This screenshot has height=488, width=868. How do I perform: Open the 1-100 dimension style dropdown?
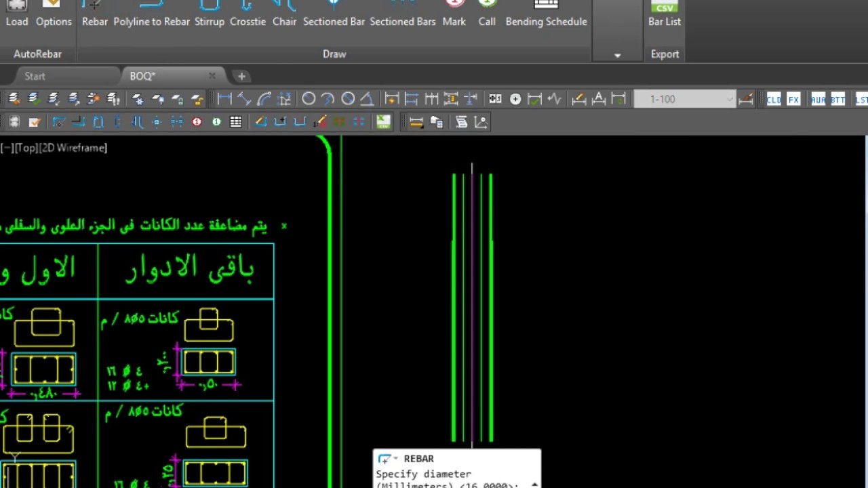coord(684,99)
